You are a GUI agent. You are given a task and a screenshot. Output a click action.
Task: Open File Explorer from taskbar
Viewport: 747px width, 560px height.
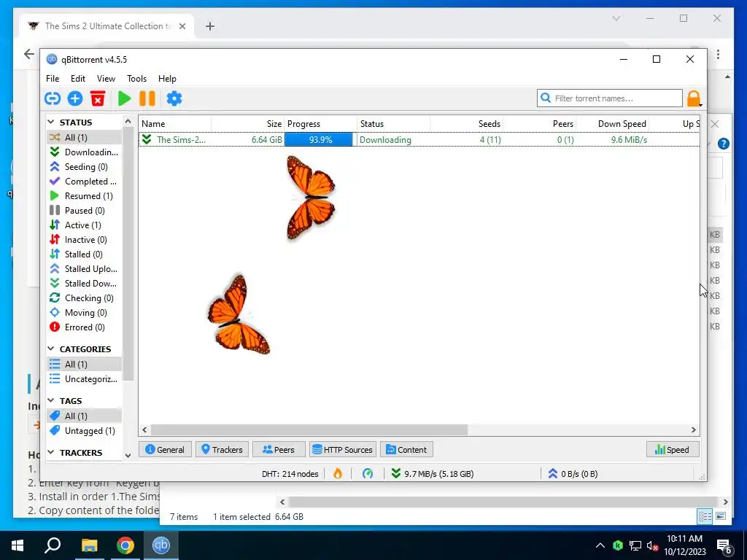pyautogui.click(x=89, y=545)
